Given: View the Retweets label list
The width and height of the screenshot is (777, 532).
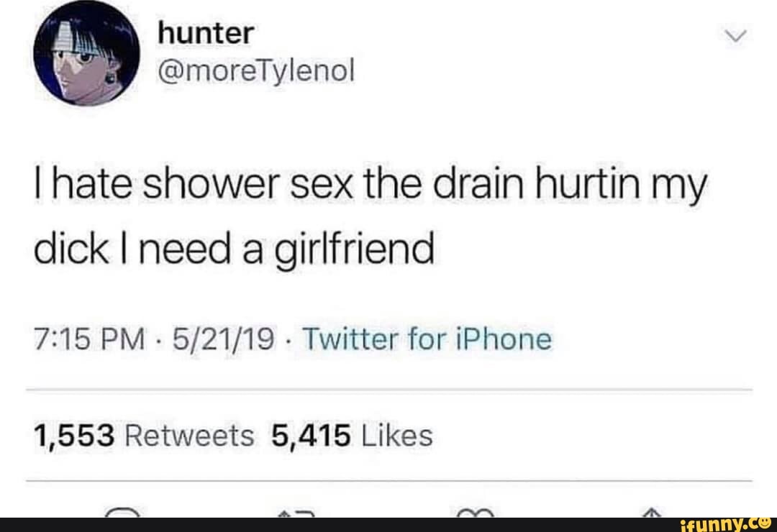Looking at the screenshot, I should 190,435.
